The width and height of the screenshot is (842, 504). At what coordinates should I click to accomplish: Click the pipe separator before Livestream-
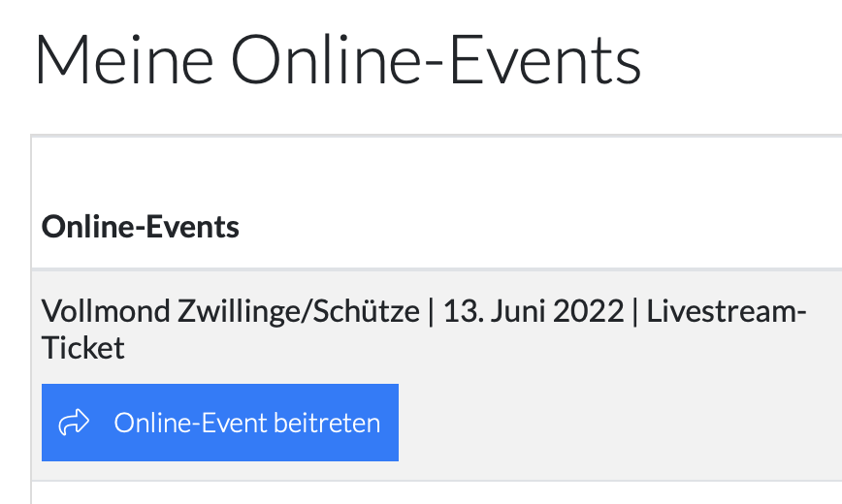point(633,312)
